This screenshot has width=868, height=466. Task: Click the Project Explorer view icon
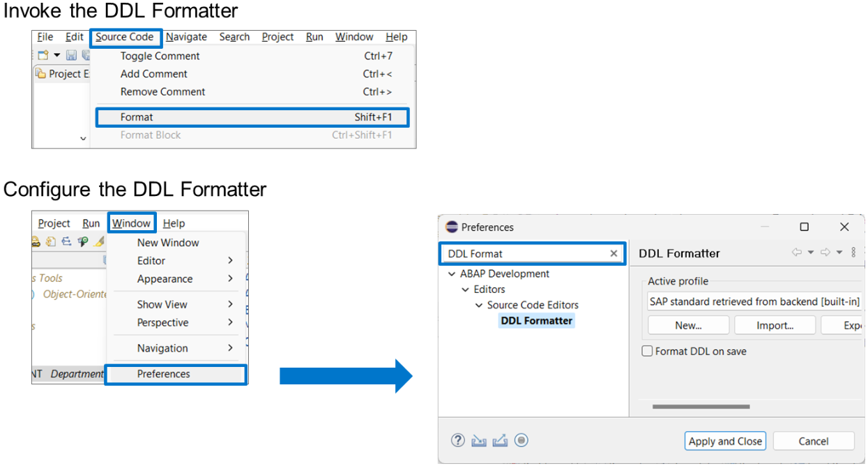[x=40, y=74]
